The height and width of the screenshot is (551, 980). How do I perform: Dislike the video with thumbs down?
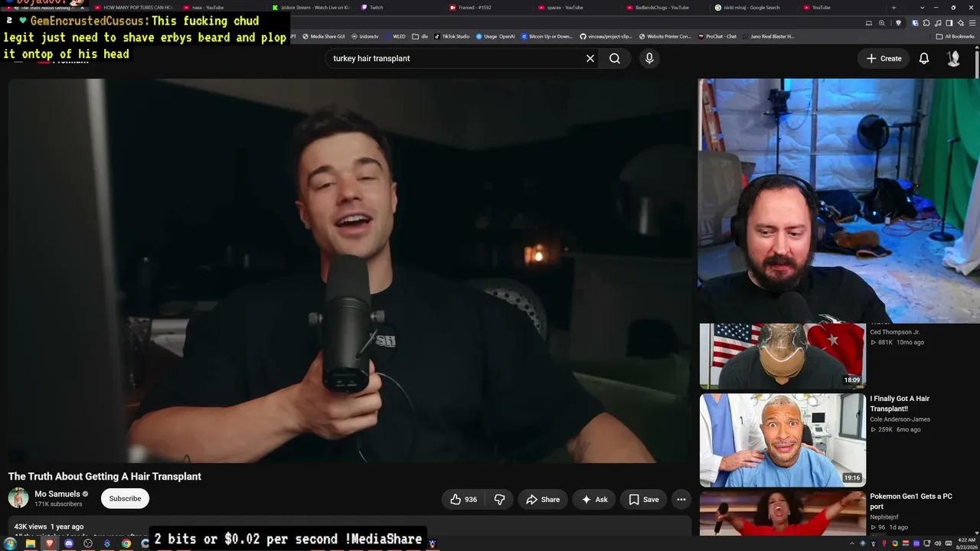[500, 500]
